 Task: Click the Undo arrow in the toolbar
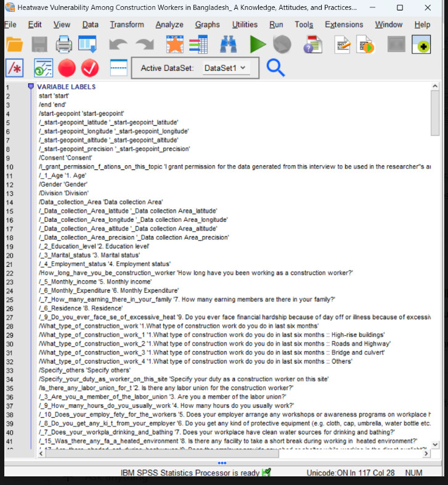coord(118,45)
